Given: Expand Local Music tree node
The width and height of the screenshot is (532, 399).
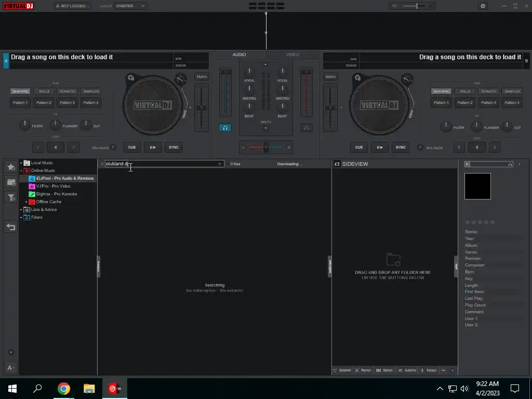Looking at the screenshot, I should [x=21, y=163].
